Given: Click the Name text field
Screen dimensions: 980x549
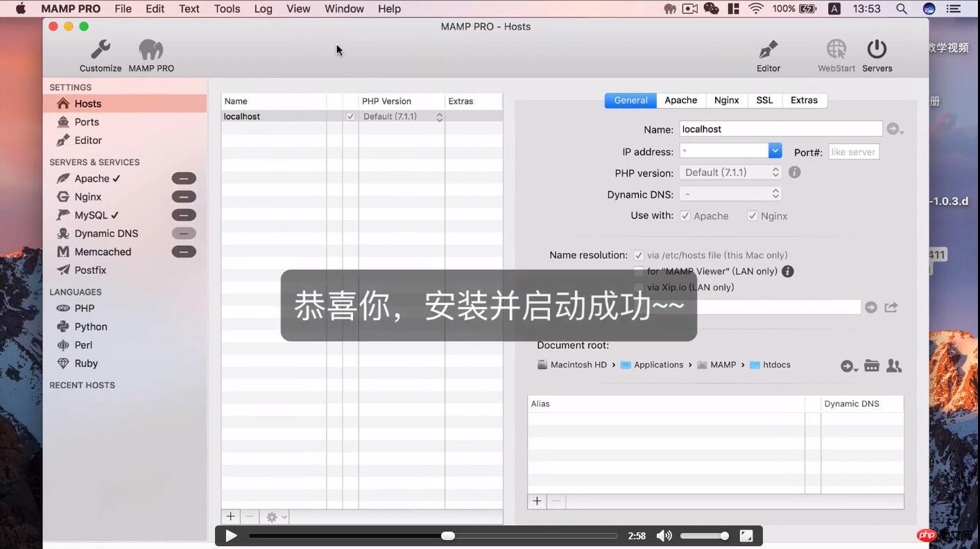Looking at the screenshot, I should [x=780, y=129].
